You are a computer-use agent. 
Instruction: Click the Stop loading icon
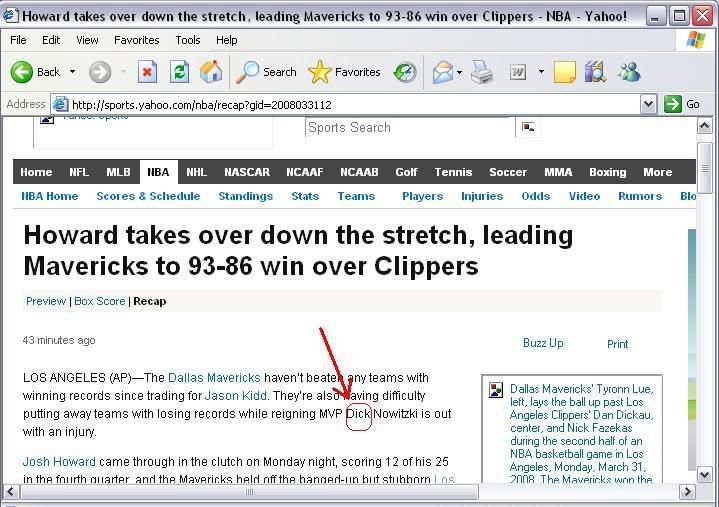pyautogui.click(x=147, y=72)
